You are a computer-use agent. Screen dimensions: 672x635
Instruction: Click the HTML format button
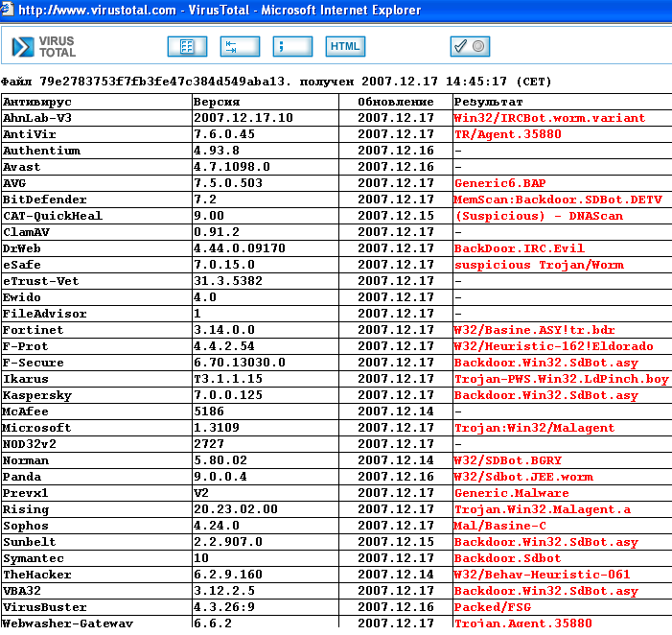[x=345, y=46]
